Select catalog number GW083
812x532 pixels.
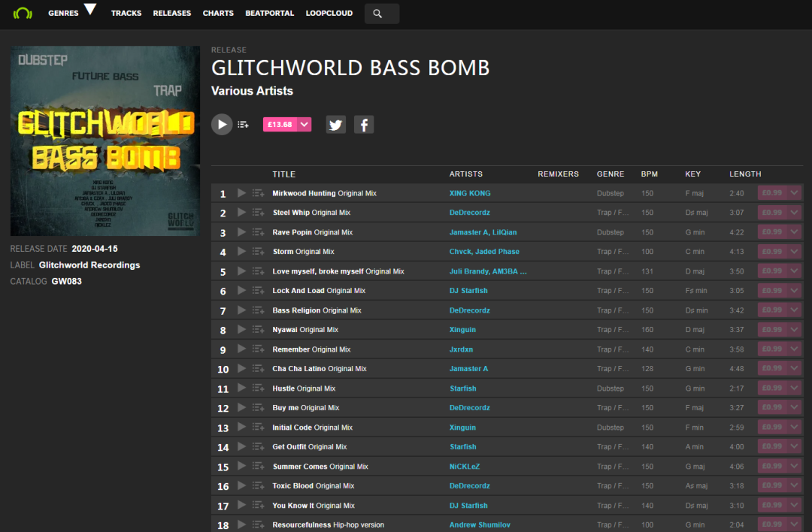pyautogui.click(x=67, y=282)
